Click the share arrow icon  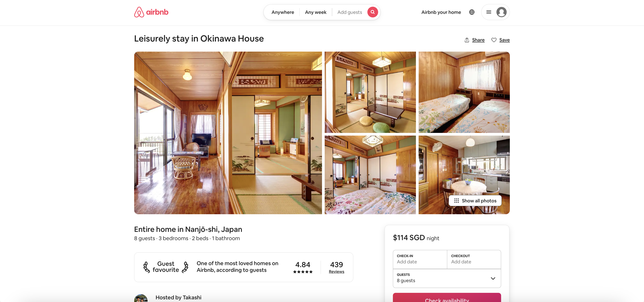click(x=466, y=40)
